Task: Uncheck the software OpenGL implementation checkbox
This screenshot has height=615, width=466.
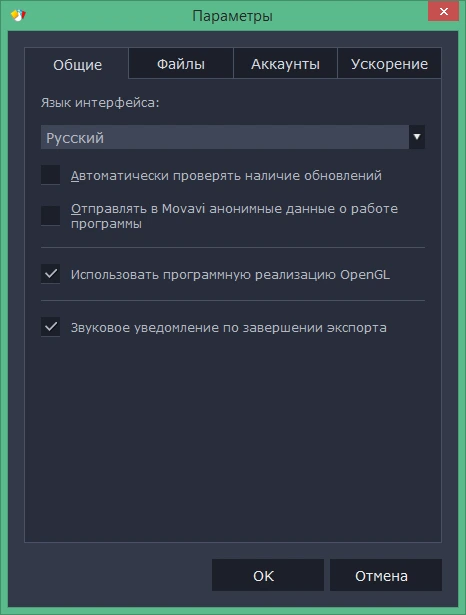Action: (x=51, y=274)
